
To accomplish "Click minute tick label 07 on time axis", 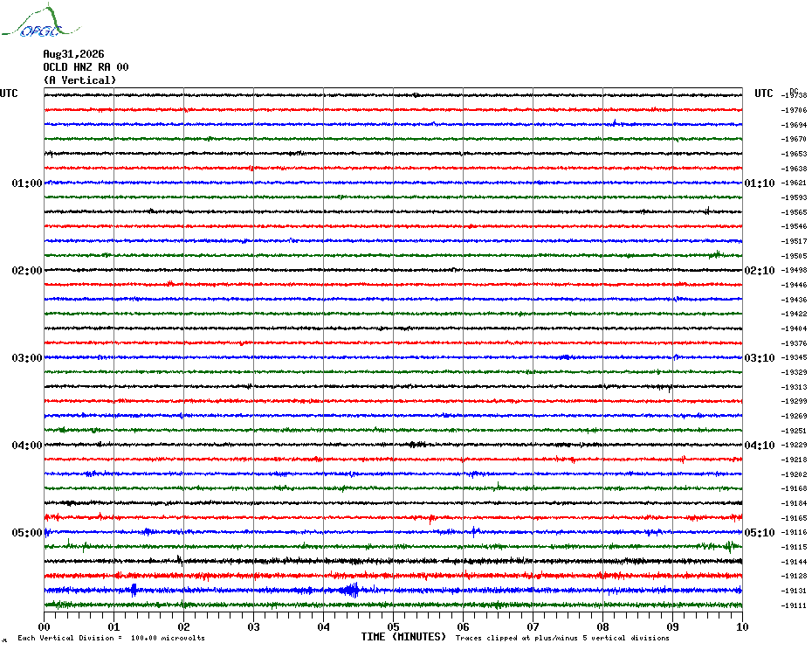I will [x=533, y=626].
